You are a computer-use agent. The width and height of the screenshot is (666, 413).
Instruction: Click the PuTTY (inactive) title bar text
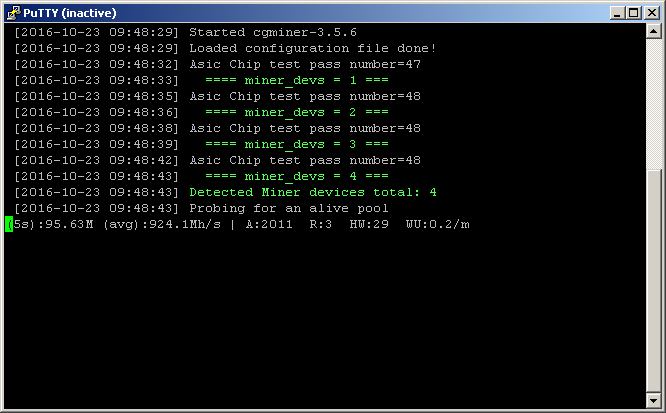pos(70,13)
